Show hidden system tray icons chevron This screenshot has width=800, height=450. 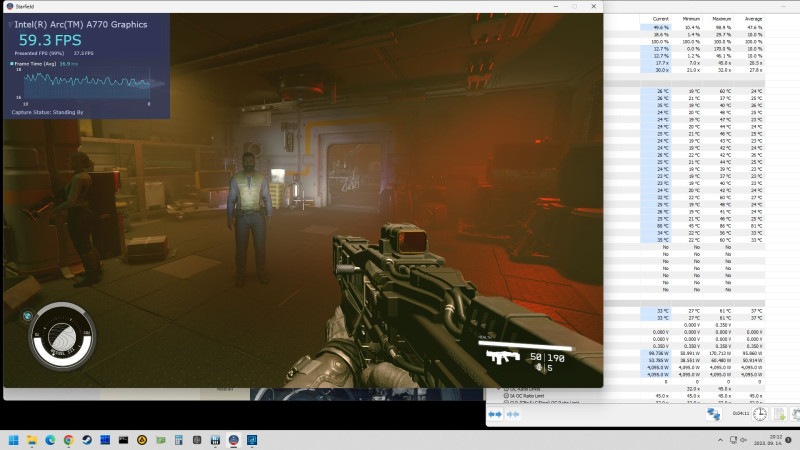tap(720, 440)
